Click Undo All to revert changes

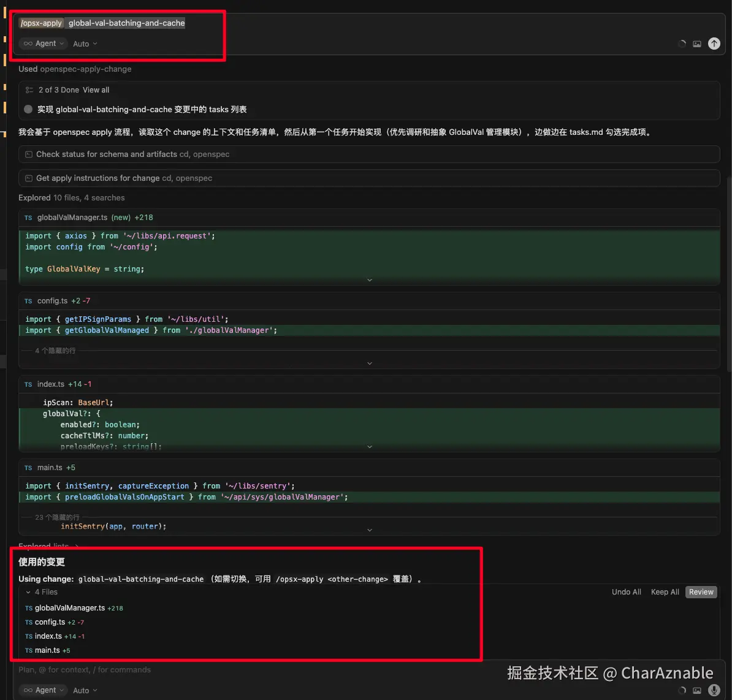(626, 592)
